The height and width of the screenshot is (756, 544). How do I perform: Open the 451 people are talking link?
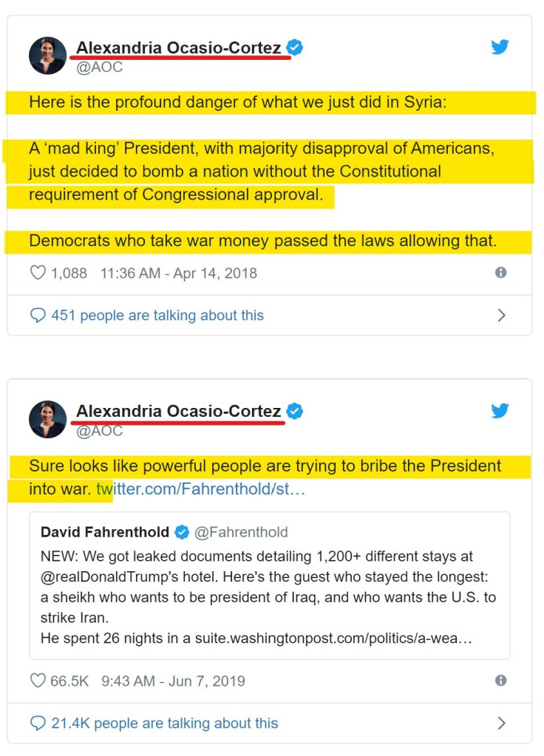pyautogui.click(x=157, y=316)
